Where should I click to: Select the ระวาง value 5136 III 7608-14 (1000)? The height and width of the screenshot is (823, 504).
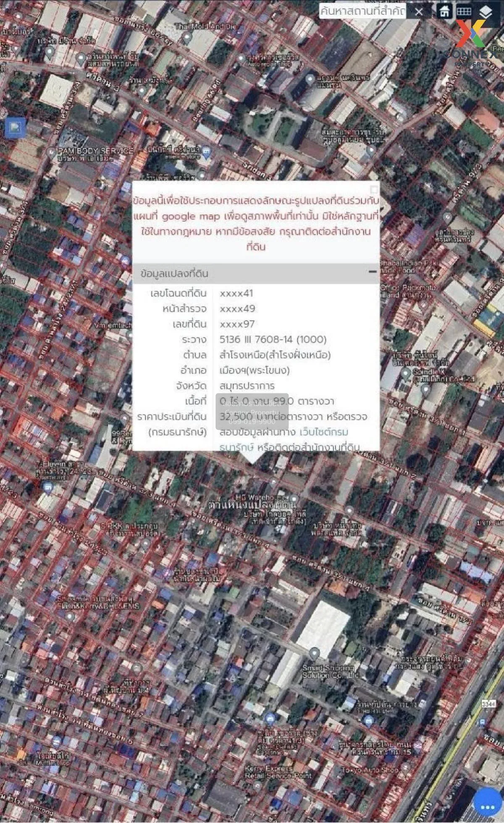tap(273, 339)
